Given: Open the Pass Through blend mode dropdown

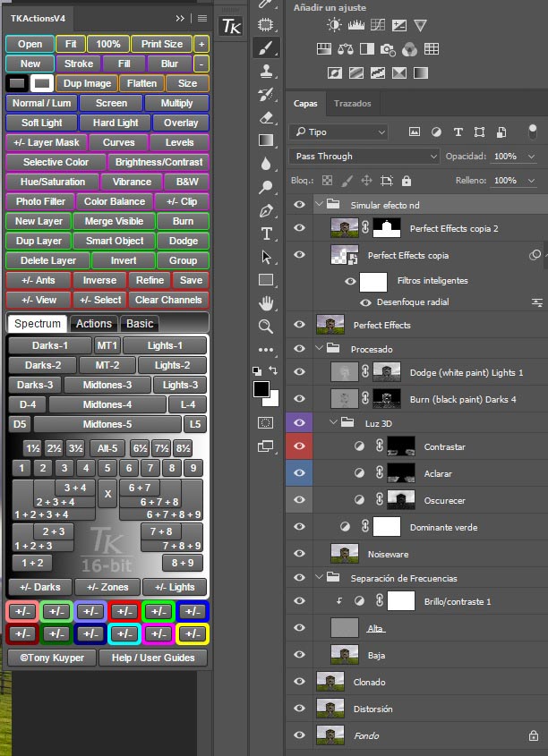Looking at the screenshot, I should 364,157.
